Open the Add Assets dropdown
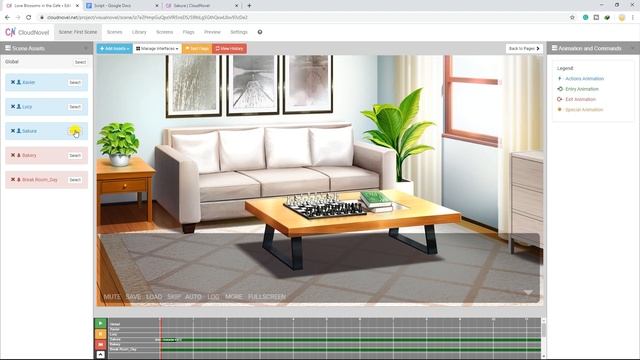This screenshot has width=640, height=360. point(115,49)
